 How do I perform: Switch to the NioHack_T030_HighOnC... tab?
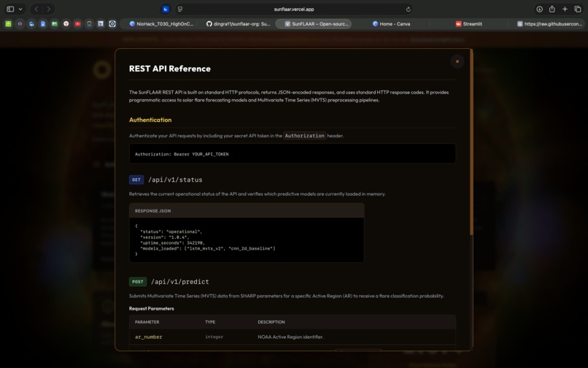[x=161, y=23]
